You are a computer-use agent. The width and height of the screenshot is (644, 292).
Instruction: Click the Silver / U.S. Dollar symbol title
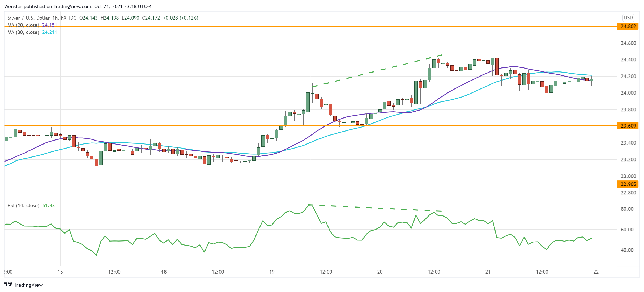[29, 18]
